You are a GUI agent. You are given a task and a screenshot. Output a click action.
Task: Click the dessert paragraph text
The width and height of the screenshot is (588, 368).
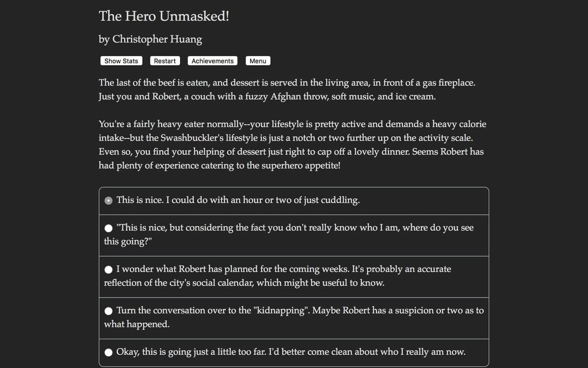[x=287, y=89]
